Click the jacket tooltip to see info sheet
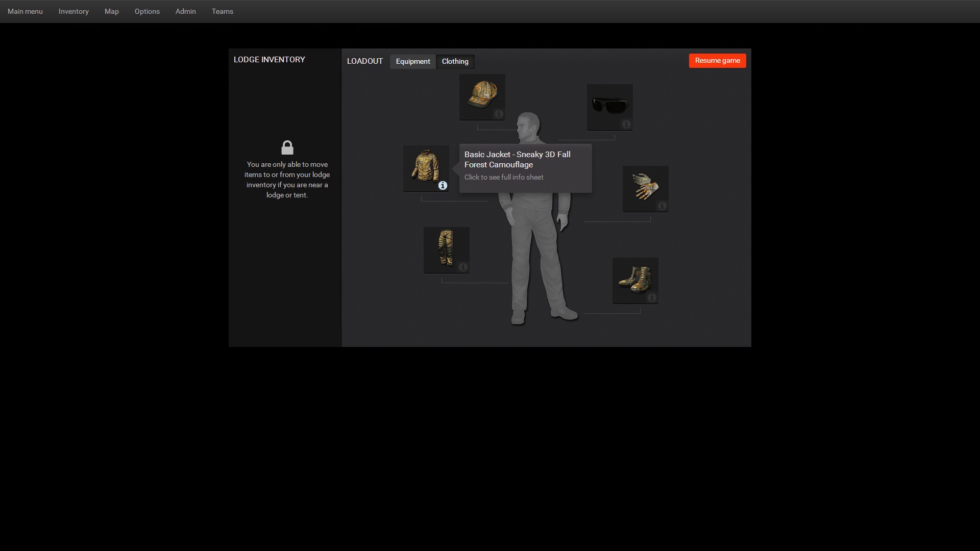The width and height of the screenshot is (980, 551). click(526, 168)
